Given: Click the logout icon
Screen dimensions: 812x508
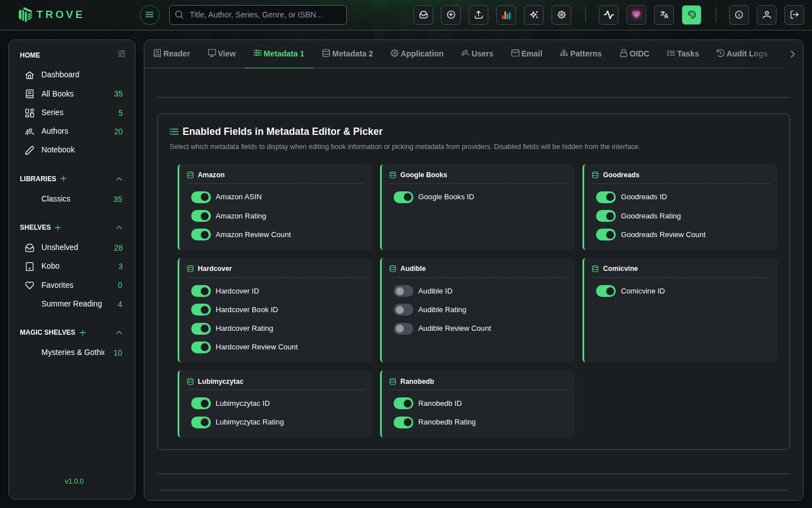Looking at the screenshot, I should (x=795, y=15).
